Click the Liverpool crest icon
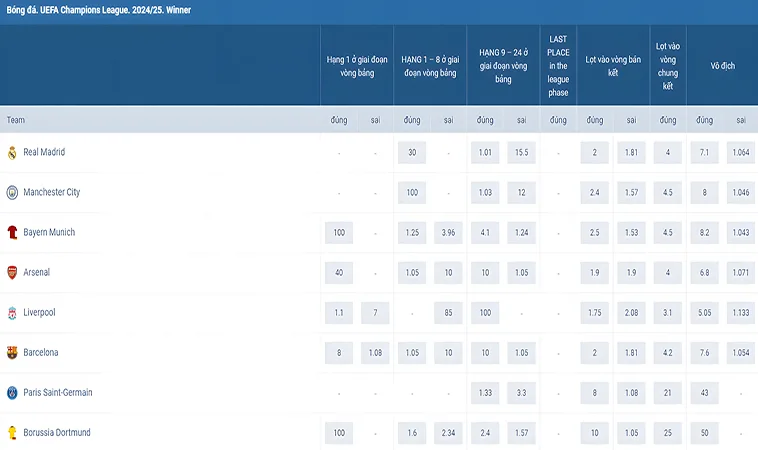Screen dimensions: 758x450 coord(12,313)
